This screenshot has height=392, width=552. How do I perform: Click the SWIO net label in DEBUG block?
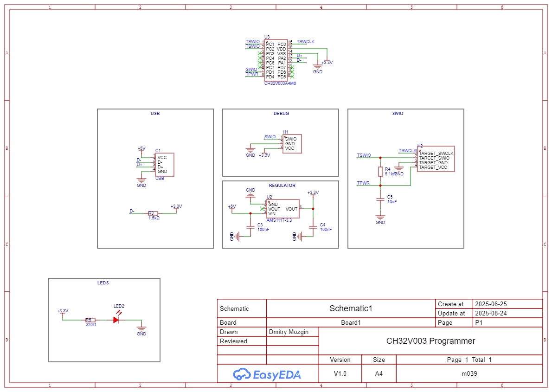tap(270, 137)
